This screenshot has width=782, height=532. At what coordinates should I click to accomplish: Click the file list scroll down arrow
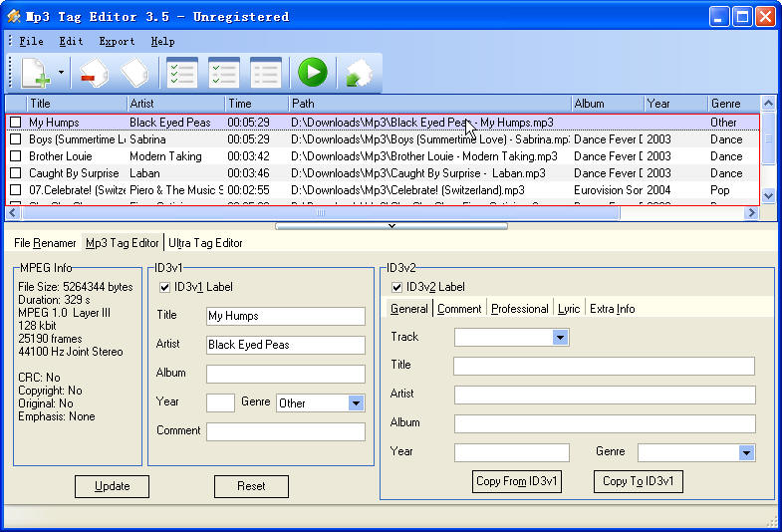click(x=768, y=196)
